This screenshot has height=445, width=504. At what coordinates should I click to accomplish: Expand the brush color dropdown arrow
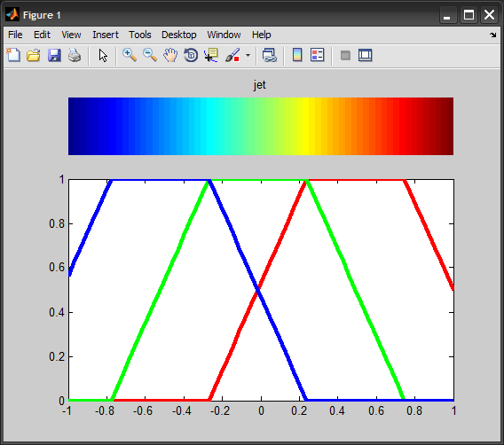tap(248, 55)
